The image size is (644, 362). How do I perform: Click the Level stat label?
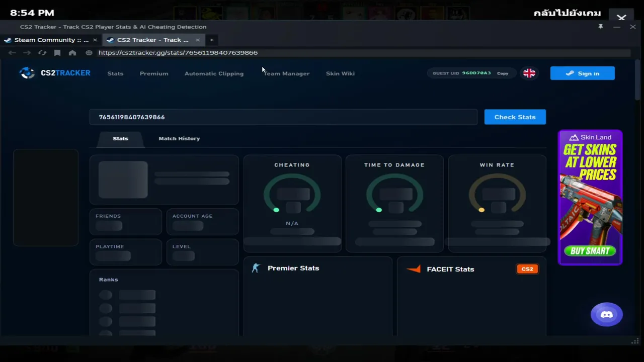182,247
